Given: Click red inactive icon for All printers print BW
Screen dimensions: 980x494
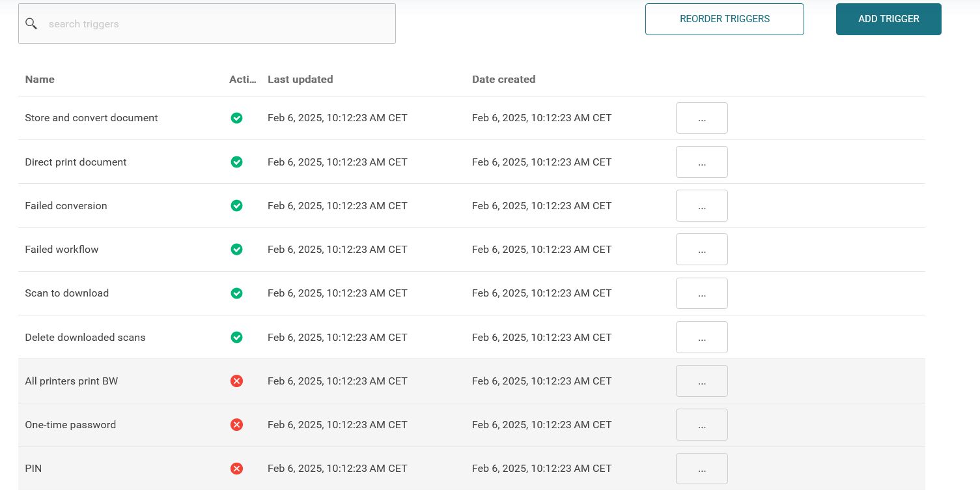Looking at the screenshot, I should tap(236, 381).
